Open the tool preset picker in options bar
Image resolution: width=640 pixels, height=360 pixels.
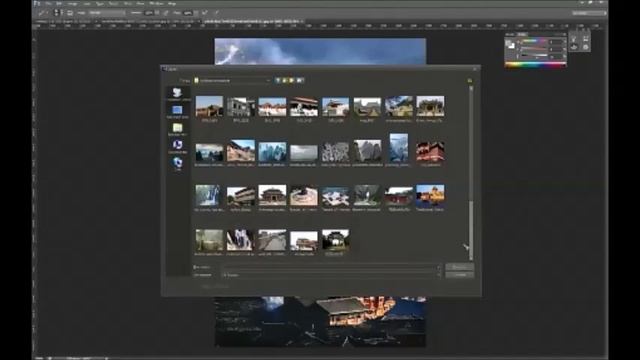pyautogui.click(x=43, y=13)
